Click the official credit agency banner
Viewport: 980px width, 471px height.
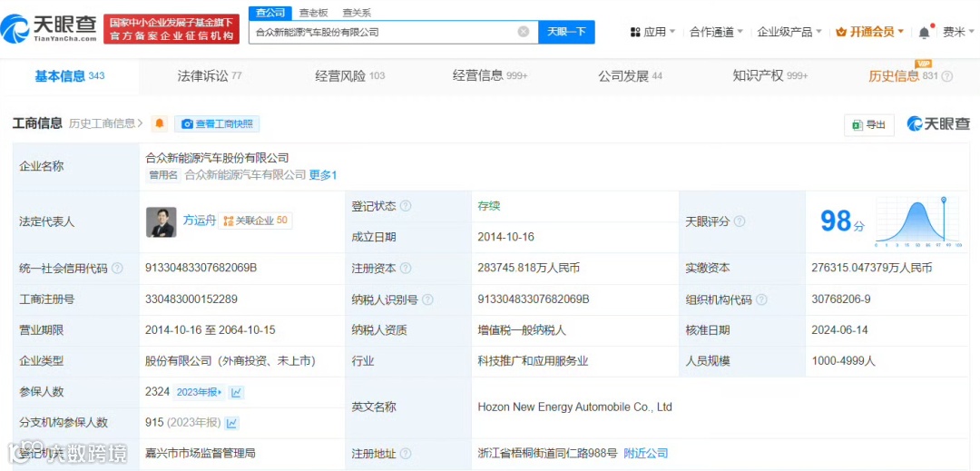(x=171, y=29)
